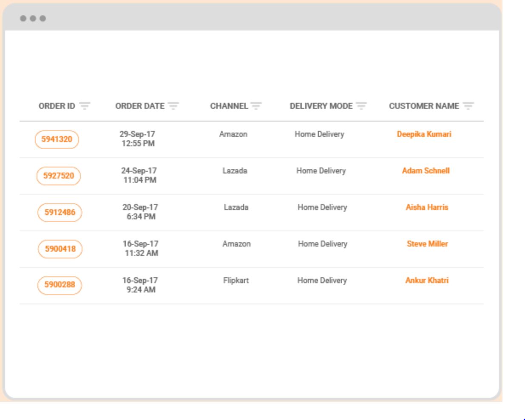View customer Aisha Harris
Viewport: 525px width, 420px height.
(x=427, y=207)
